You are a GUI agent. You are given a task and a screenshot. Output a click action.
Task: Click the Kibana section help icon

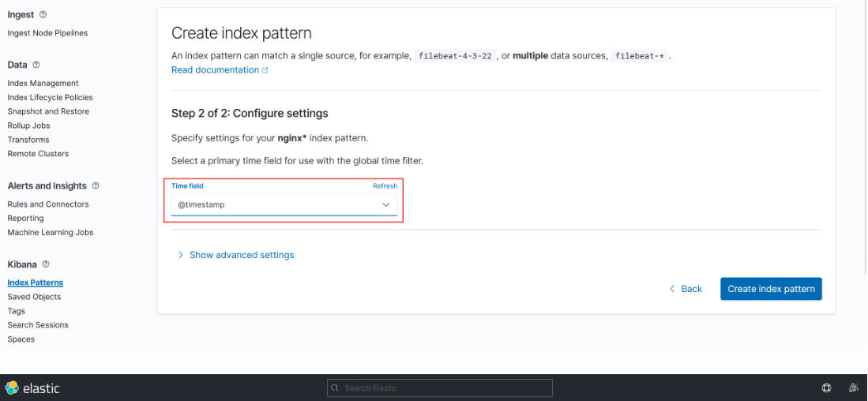point(46,264)
